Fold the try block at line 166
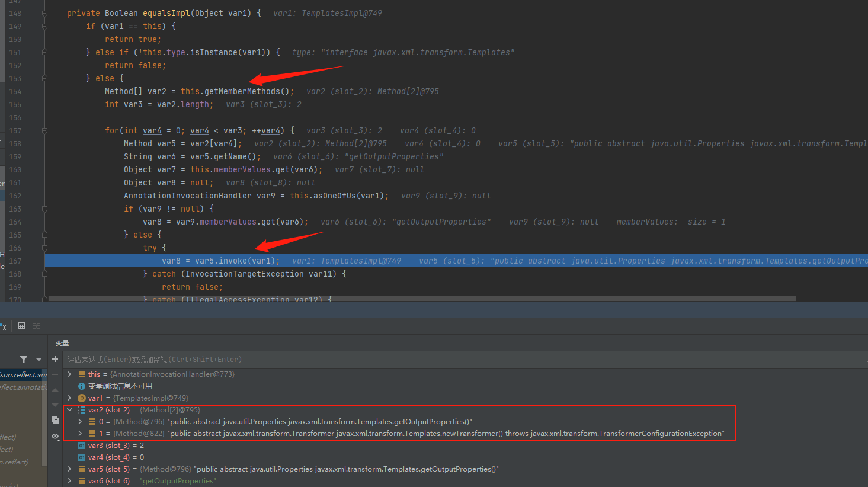The image size is (868, 487). click(x=44, y=248)
